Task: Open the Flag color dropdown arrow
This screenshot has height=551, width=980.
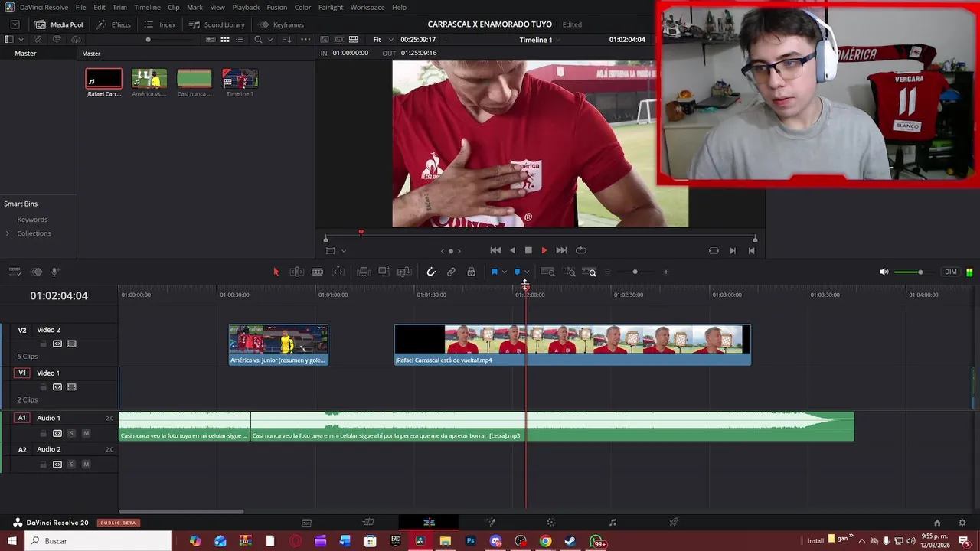Action: [x=504, y=272]
